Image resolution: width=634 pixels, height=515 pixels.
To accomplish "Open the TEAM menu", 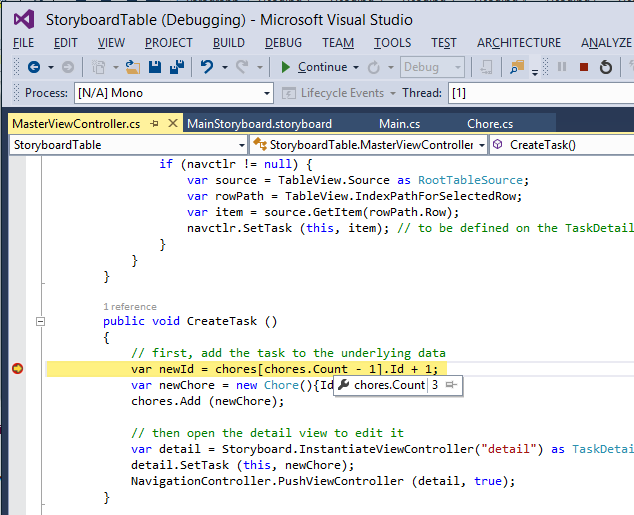I will (338, 43).
